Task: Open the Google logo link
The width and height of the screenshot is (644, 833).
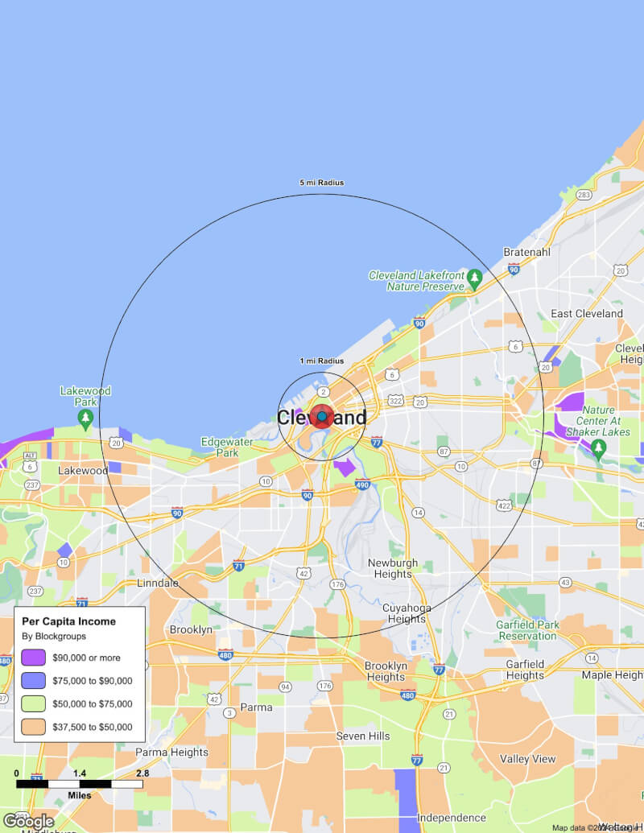Action: pyautogui.click(x=28, y=821)
